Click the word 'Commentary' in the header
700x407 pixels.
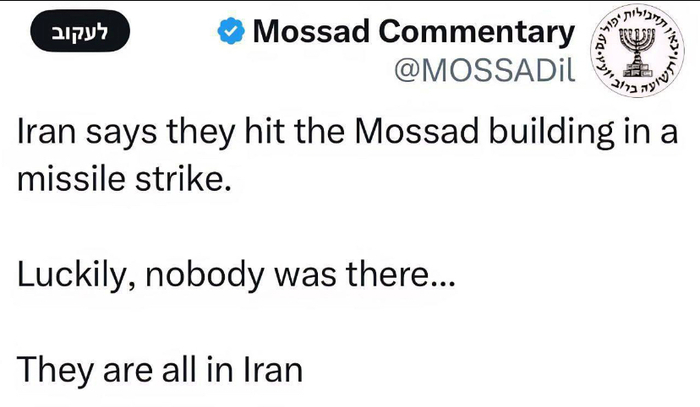click(x=477, y=33)
